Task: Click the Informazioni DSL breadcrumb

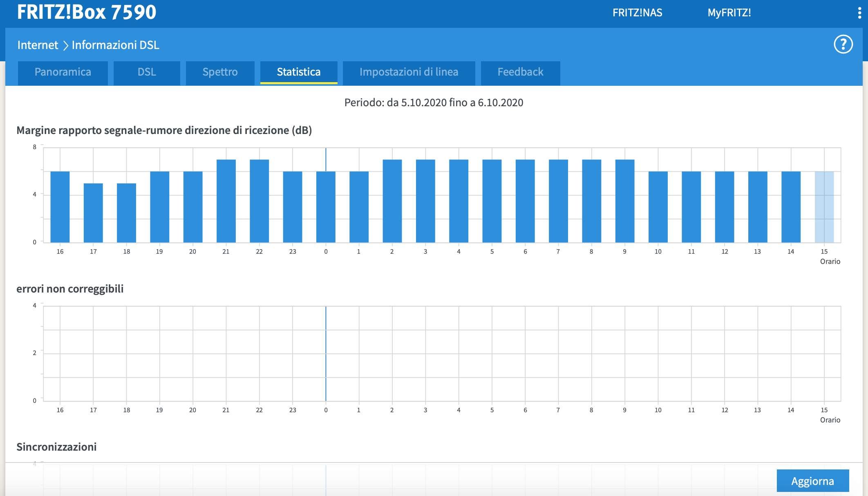Action: tap(115, 45)
